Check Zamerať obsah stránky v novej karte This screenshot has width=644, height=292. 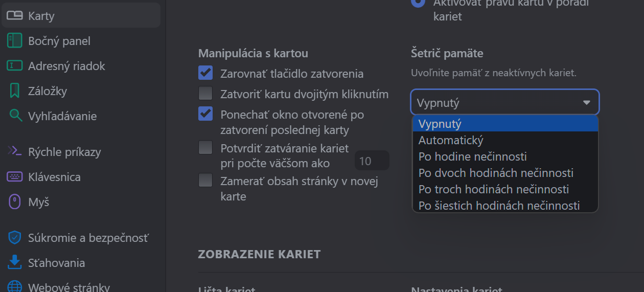point(205,181)
